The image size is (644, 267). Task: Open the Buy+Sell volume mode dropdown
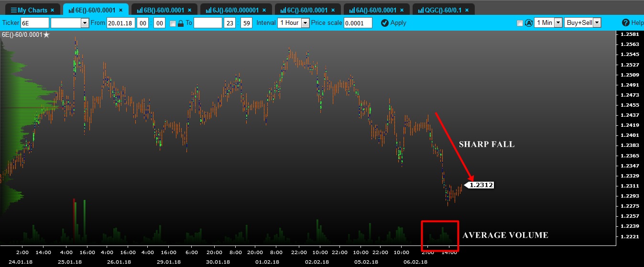(x=582, y=23)
